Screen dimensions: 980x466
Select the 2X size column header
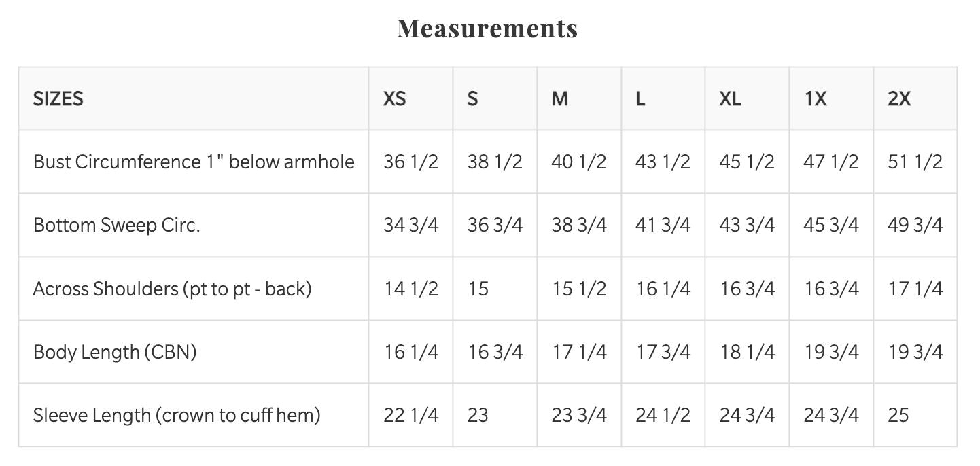899,99
